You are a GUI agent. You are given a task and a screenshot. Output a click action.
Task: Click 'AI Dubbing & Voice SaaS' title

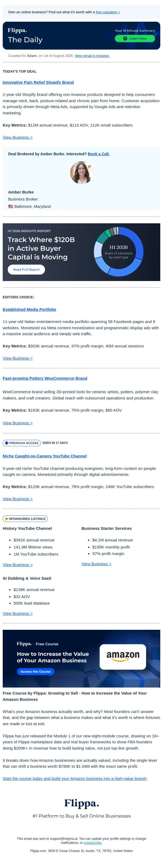coord(27,578)
